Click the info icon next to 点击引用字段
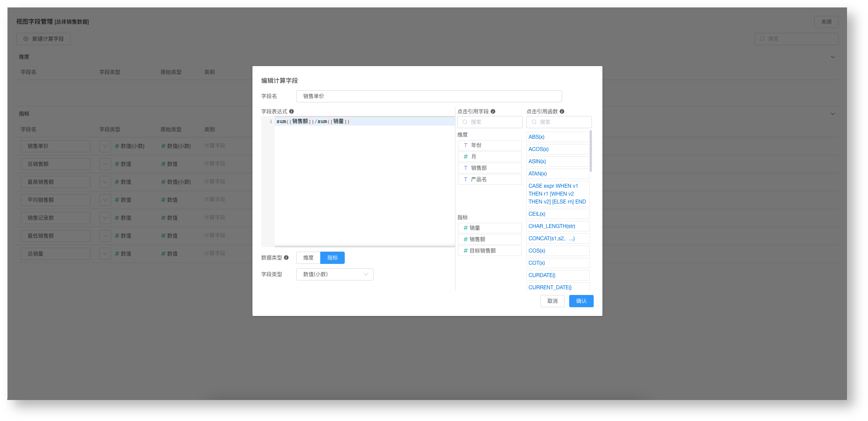The image size is (868, 421). click(493, 111)
